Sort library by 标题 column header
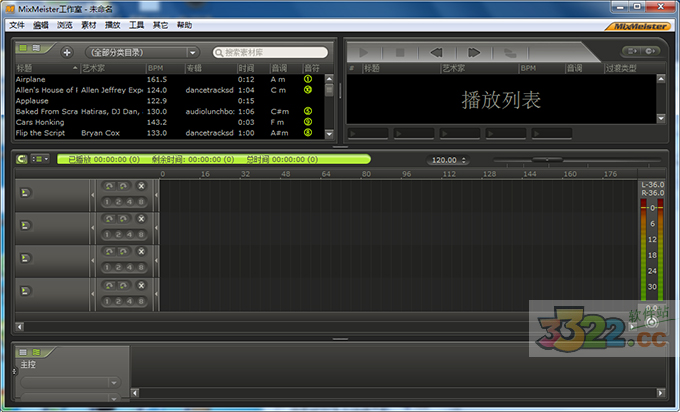Viewport: 680px width, 412px height. 48,68
